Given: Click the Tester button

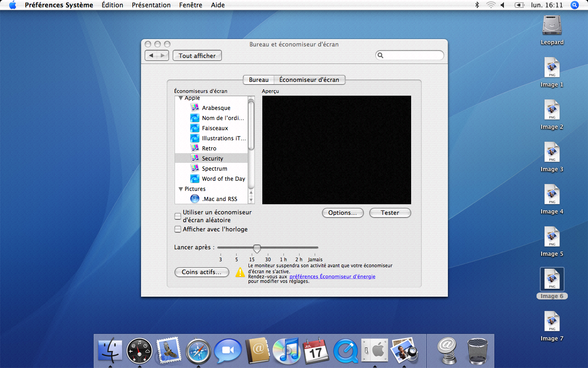Looking at the screenshot, I should click(390, 213).
